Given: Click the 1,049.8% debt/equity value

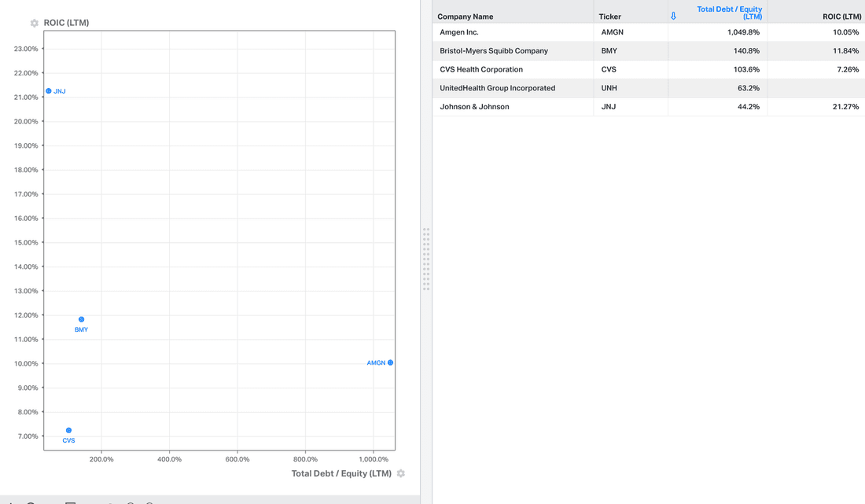Looking at the screenshot, I should click(x=743, y=32).
